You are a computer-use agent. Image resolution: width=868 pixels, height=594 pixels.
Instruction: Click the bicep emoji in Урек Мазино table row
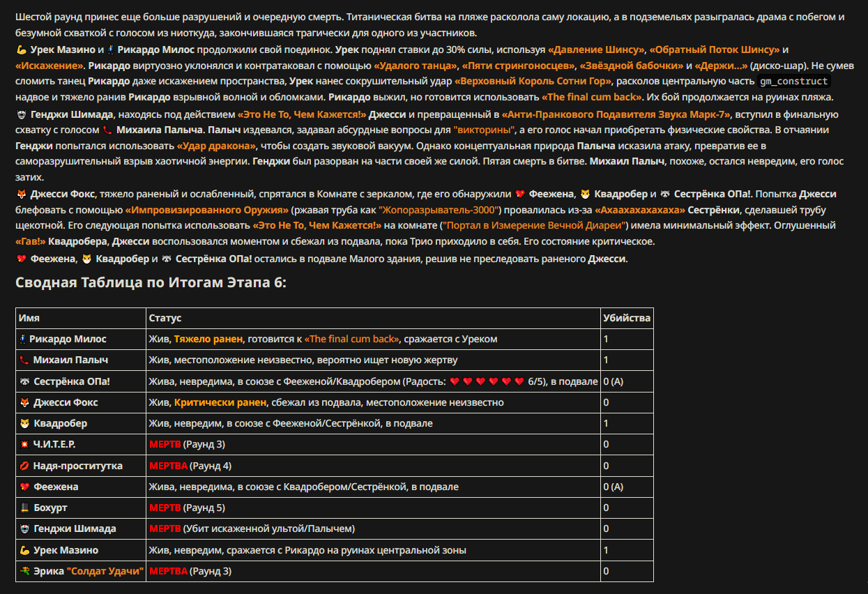coord(24,550)
